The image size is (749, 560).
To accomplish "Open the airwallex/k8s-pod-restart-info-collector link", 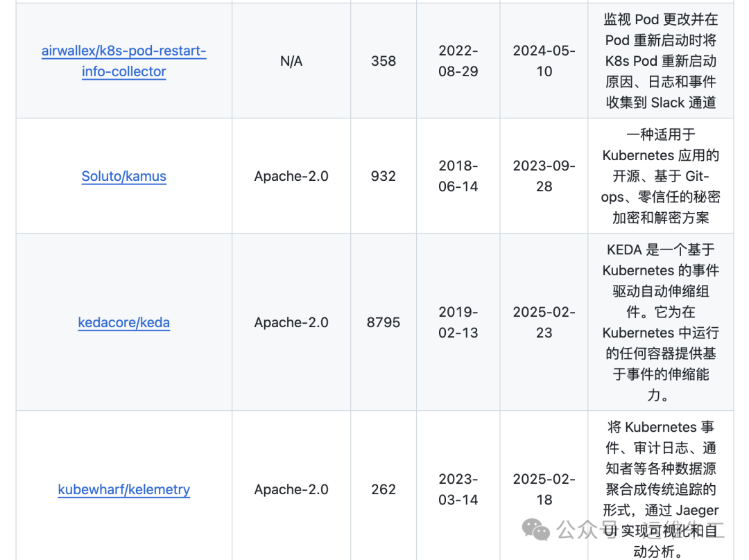I will coord(123,61).
